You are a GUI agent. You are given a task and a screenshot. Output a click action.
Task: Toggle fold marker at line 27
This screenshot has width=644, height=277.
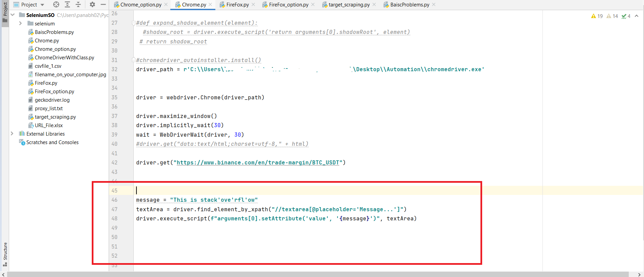click(x=134, y=23)
